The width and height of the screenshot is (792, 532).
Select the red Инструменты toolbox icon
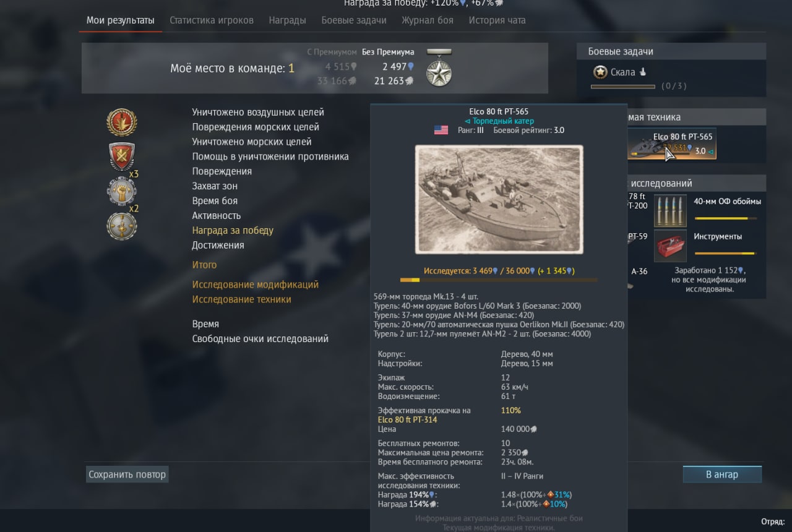tap(670, 246)
